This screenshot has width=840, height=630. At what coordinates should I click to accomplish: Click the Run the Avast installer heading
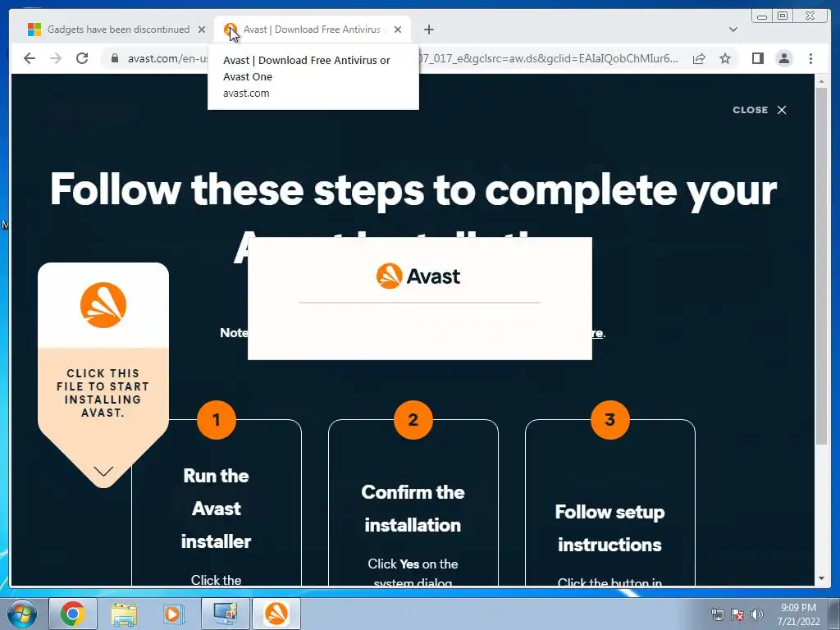click(217, 509)
